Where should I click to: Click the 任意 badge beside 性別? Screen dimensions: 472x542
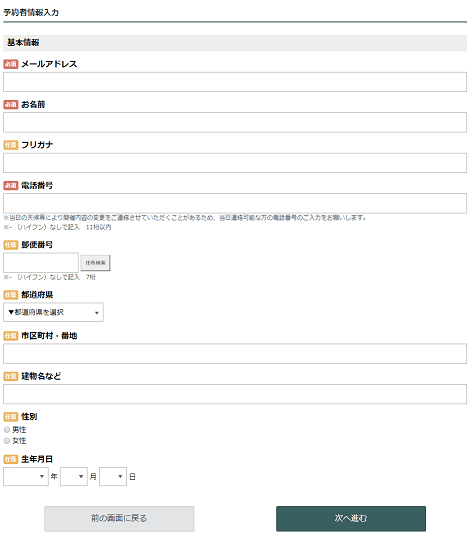(x=11, y=417)
